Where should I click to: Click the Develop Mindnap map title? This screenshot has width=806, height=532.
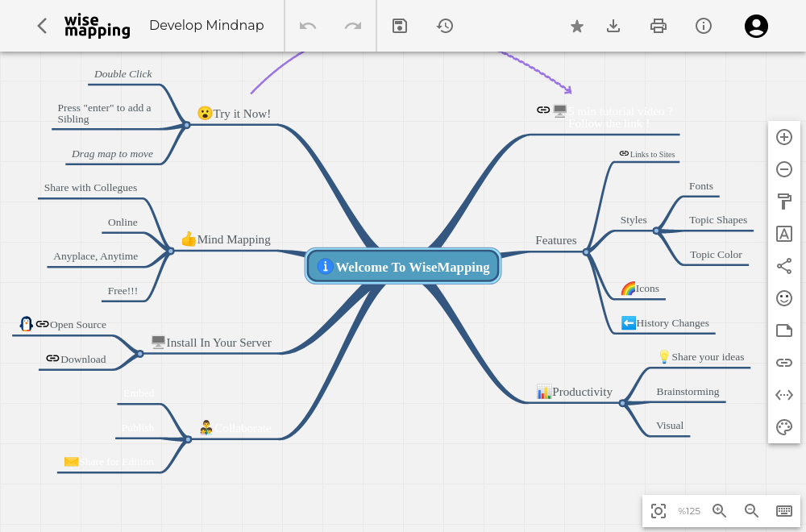tap(206, 25)
